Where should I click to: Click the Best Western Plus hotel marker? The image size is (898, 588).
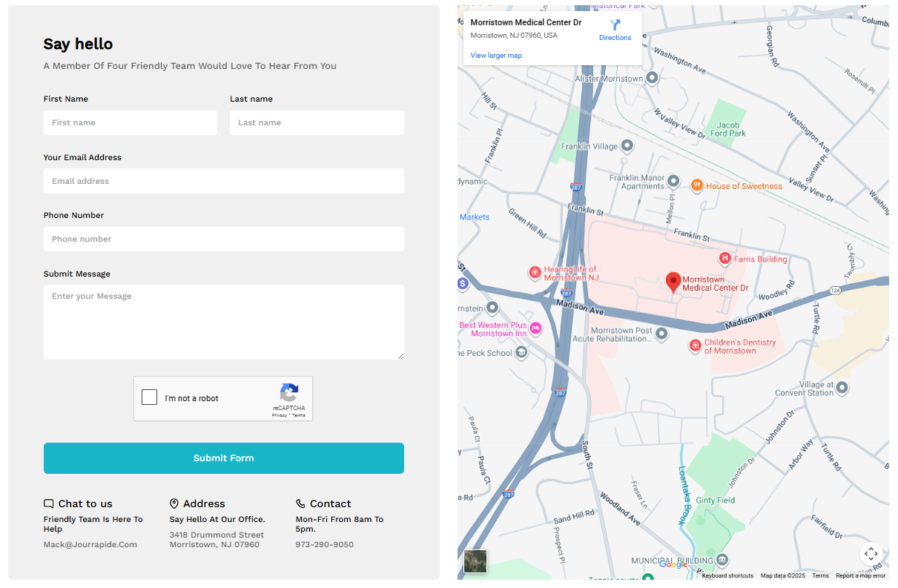click(x=535, y=328)
